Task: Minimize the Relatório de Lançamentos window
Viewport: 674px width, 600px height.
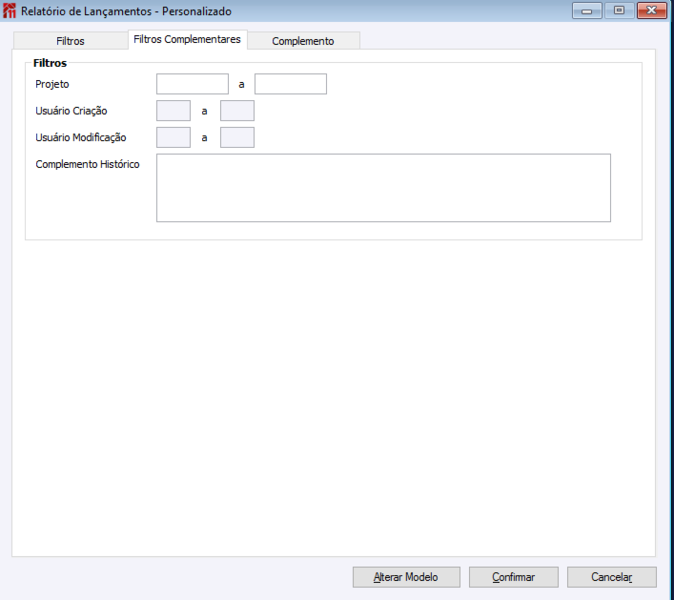Action: coord(587,10)
